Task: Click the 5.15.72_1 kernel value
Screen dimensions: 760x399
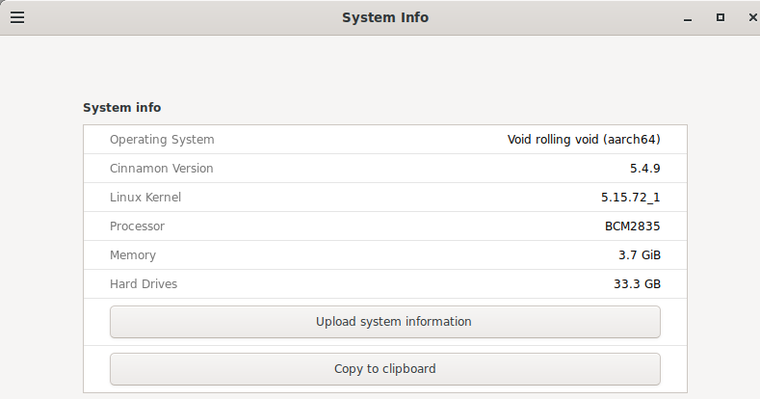Action: 631,197
